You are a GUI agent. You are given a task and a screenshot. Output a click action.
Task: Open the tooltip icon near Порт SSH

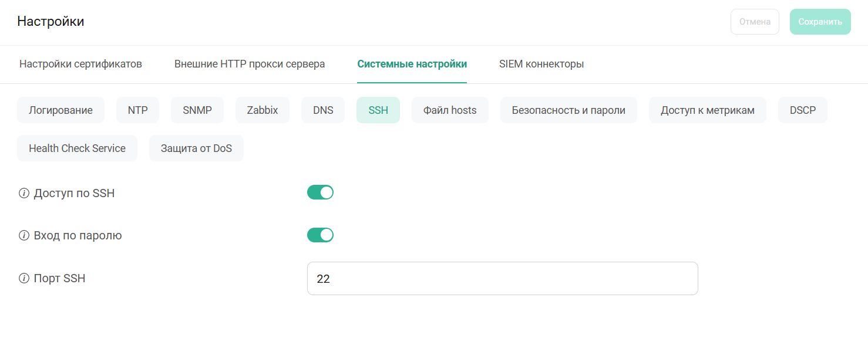[22, 278]
